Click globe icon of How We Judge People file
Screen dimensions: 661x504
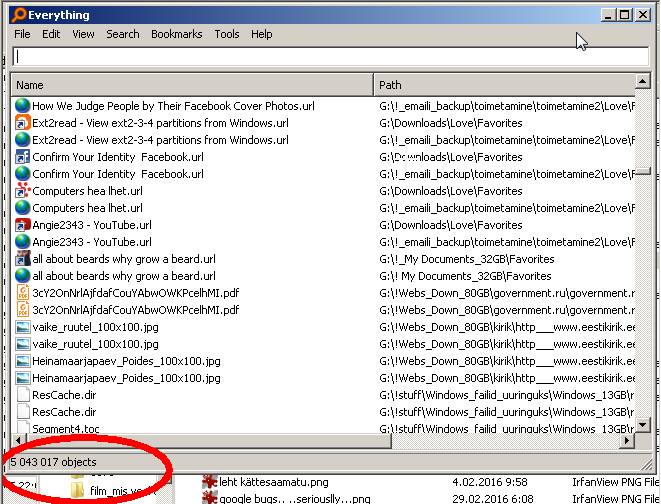pyautogui.click(x=22, y=106)
